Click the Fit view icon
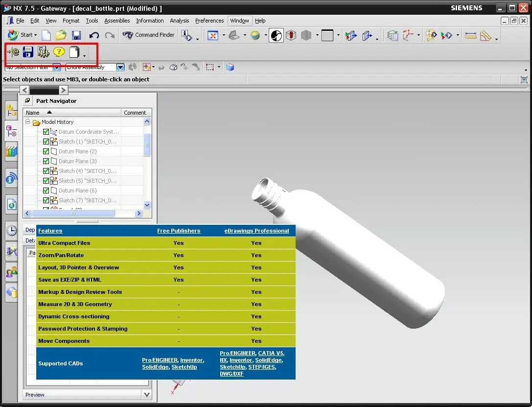532x407 pixels. (x=213, y=35)
